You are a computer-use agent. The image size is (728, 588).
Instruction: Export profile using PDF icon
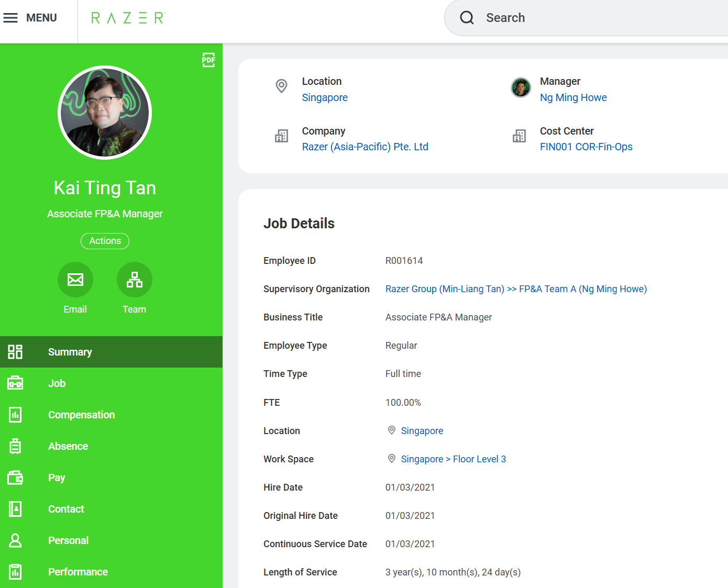point(208,60)
